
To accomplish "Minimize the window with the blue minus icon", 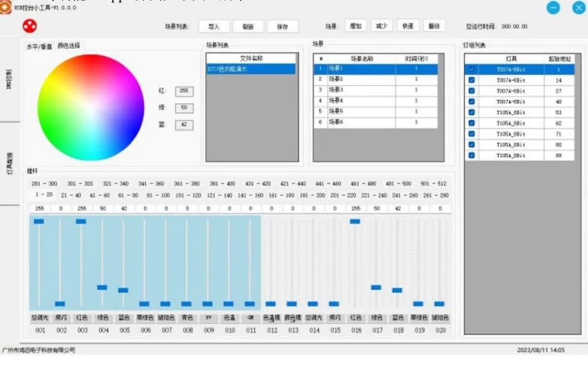I will (x=553, y=8).
